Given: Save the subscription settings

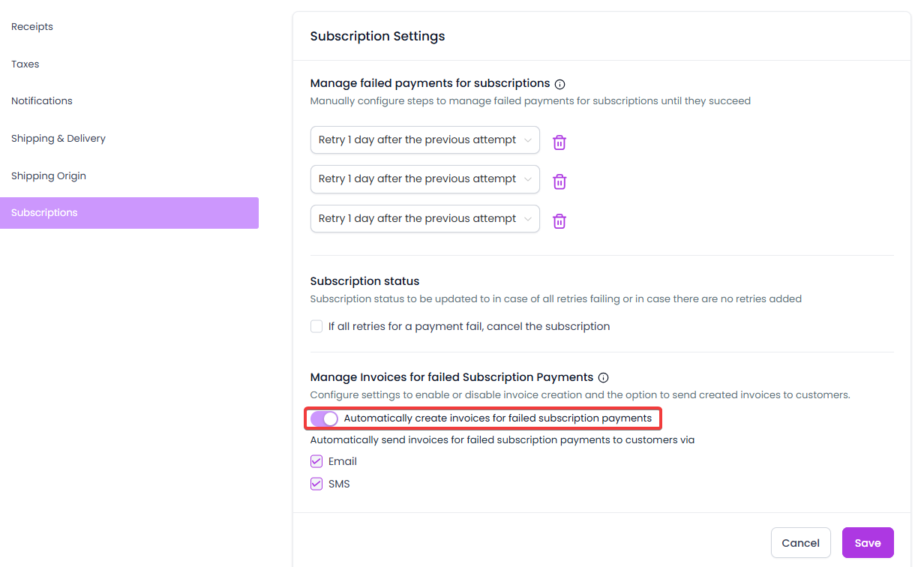Looking at the screenshot, I should (868, 543).
